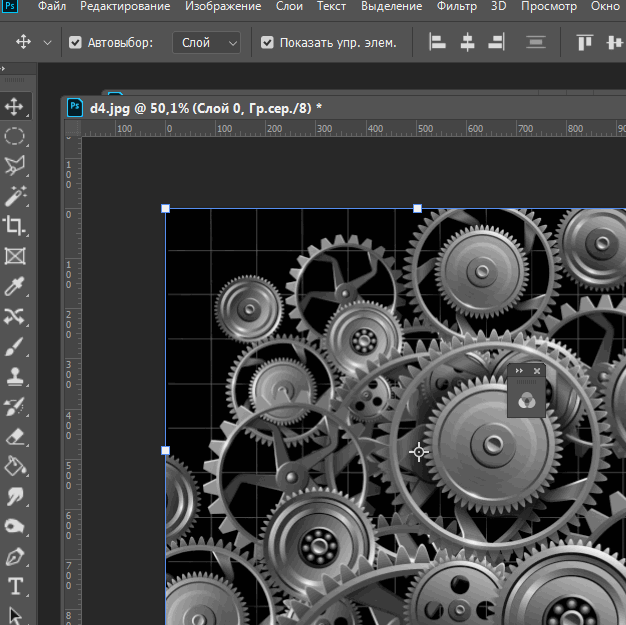Screen dimensions: 626x625
Task: Select the Content-Aware Move tool
Action: pos(14,316)
